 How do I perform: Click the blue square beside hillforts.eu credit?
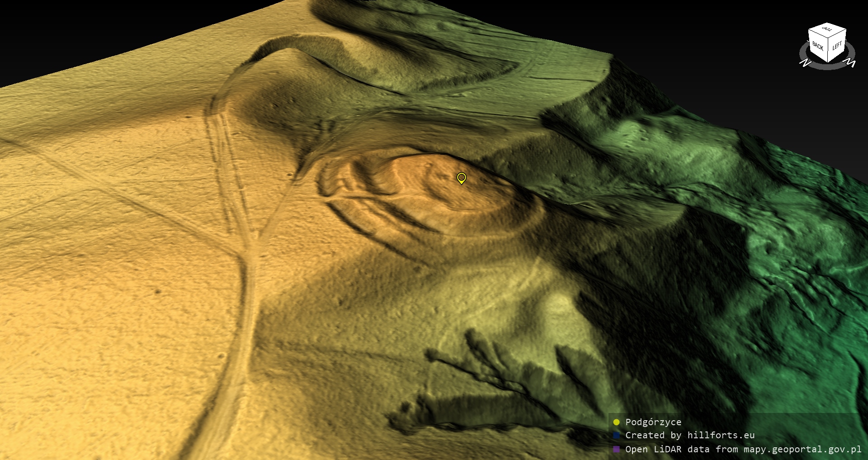[616, 436]
